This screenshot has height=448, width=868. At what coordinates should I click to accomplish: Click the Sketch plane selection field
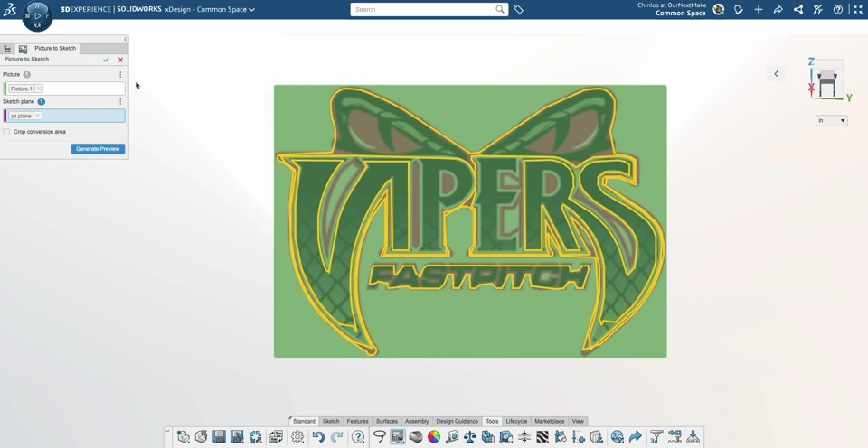(x=64, y=116)
